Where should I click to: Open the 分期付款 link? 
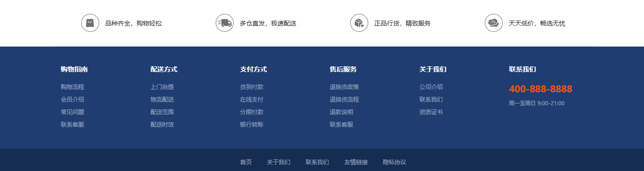click(252, 112)
